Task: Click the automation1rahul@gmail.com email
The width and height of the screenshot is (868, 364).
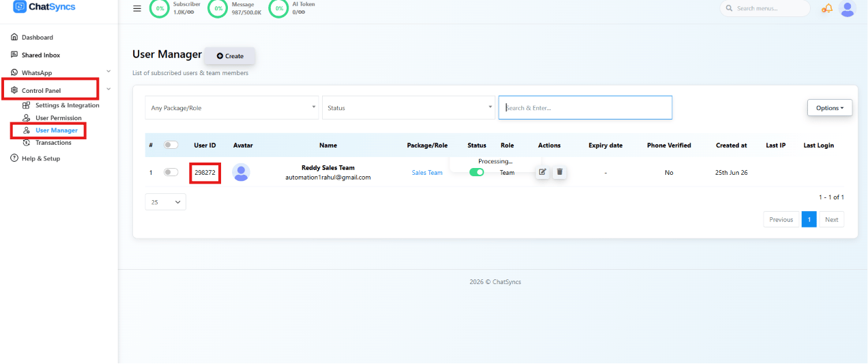Action: click(x=328, y=178)
